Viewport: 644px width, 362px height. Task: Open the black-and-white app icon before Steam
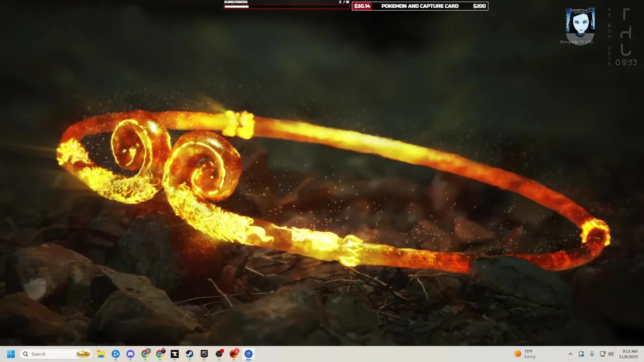pyautogui.click(x=175, y=354)
